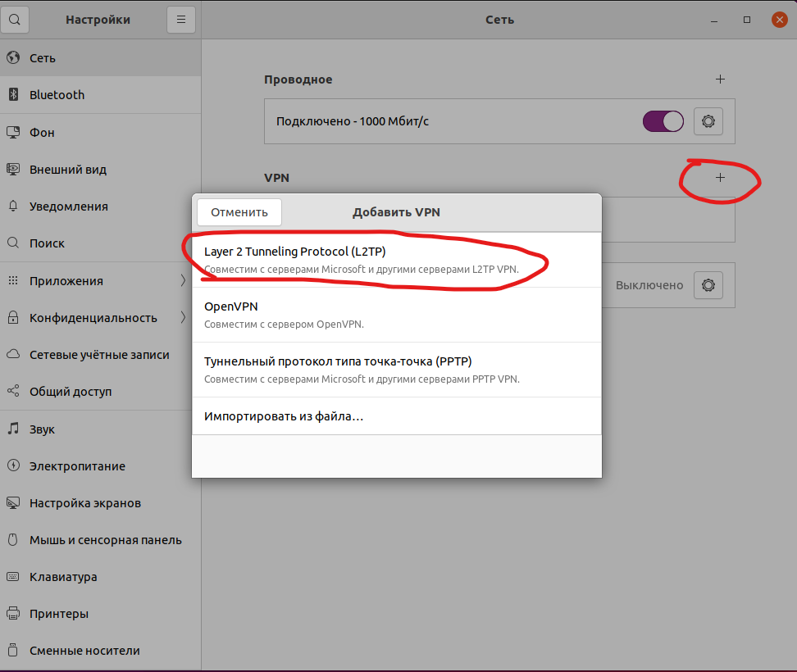Toggle the wired connection switch off

pos(663,121)
